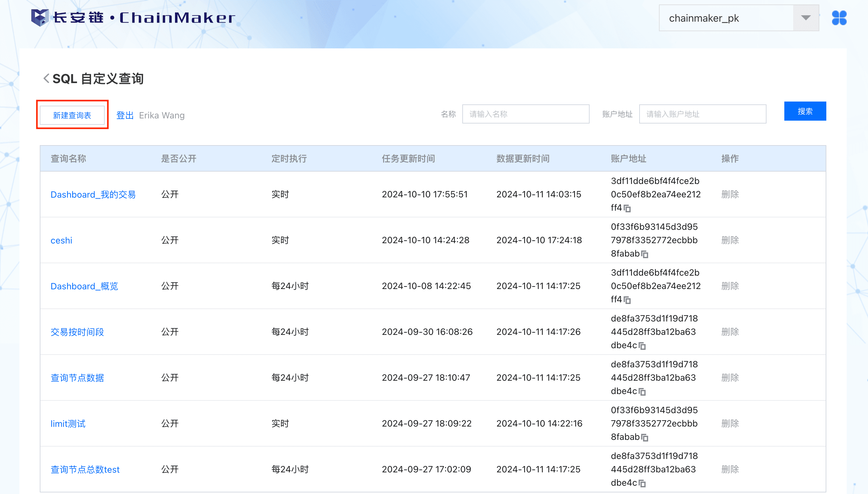Copy address icon in limit测试 row

[645, 437]
